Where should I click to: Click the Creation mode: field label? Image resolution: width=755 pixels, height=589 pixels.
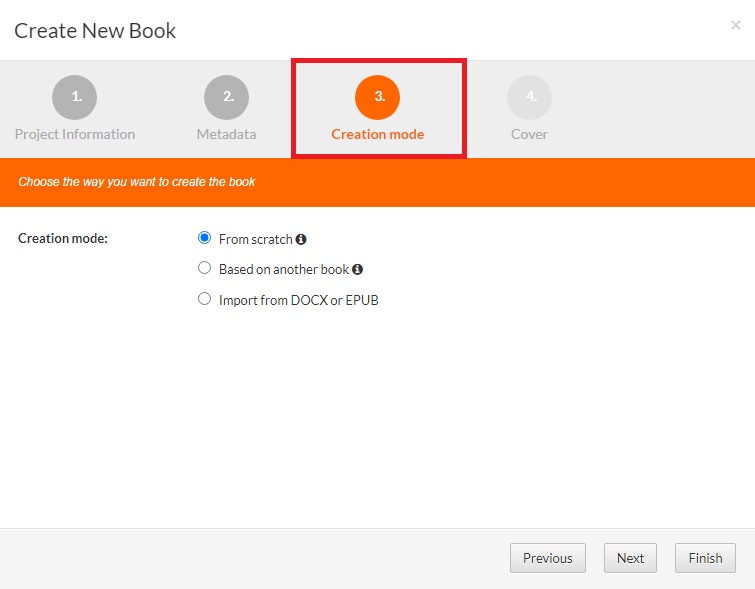pyautogui.click(x=63, y=240)
